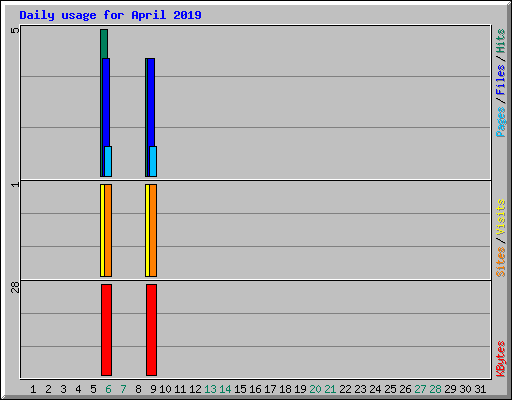Click the cyan Pages bar for day 9
Image resolution: width=512 pixels, height=400 pixels.
(153, 161)
